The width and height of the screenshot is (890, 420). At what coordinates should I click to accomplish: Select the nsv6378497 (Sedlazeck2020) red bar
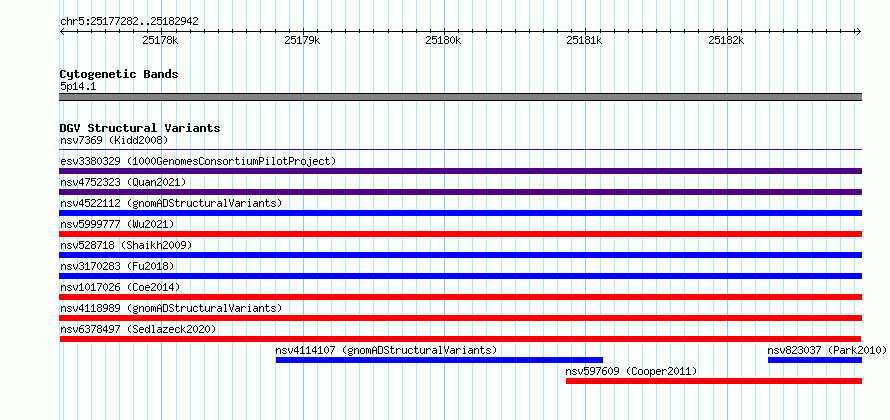click(x=460, y=339)
